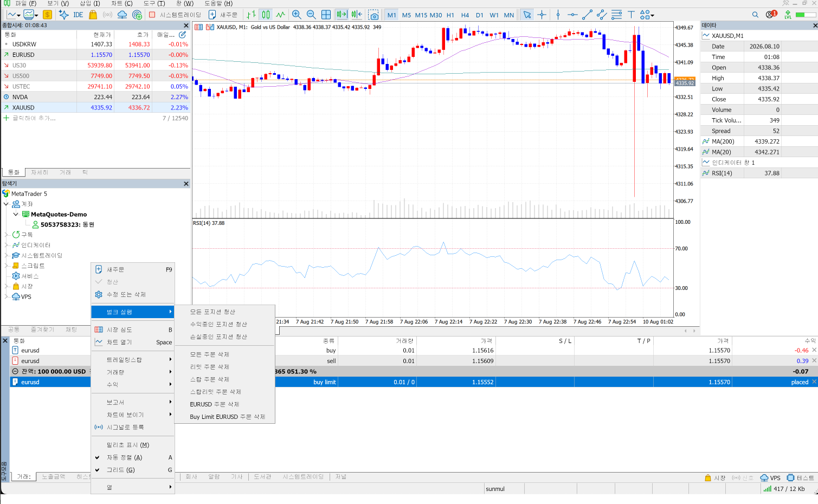The height and width of the screenshot is (504, 818).
Task: Open the chart profiles dropdown button
Action: 30,15
